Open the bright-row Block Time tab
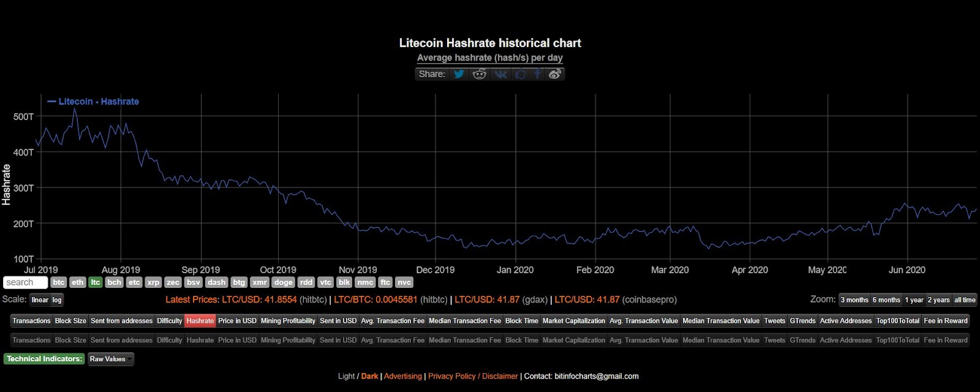Viewport: 980px width, 392px height. click(x=522, y=321)
